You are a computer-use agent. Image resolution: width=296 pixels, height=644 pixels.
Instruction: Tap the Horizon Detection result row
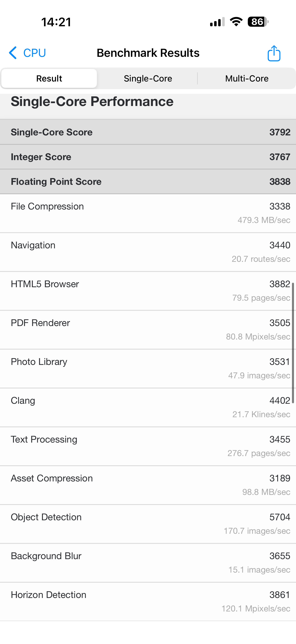pos(148,601)
